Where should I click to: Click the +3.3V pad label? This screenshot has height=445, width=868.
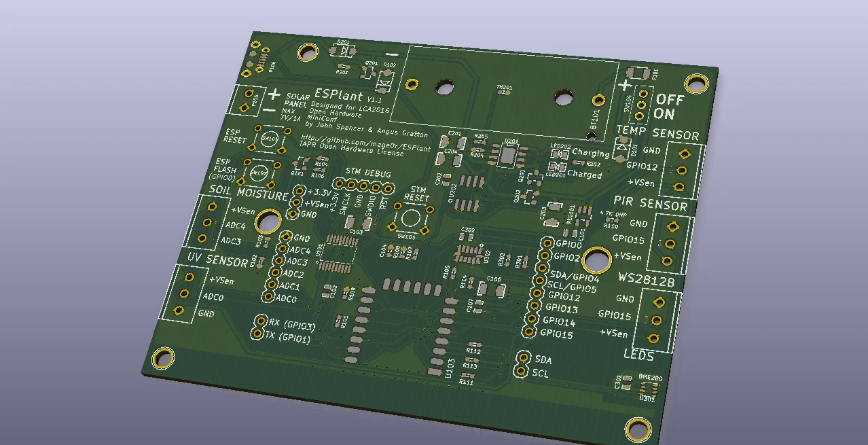point(319,193)
